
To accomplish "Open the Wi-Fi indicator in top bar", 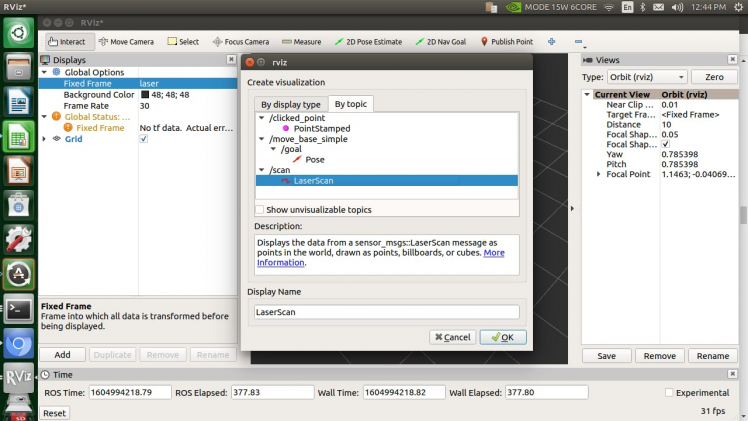I will click(609, 7).
